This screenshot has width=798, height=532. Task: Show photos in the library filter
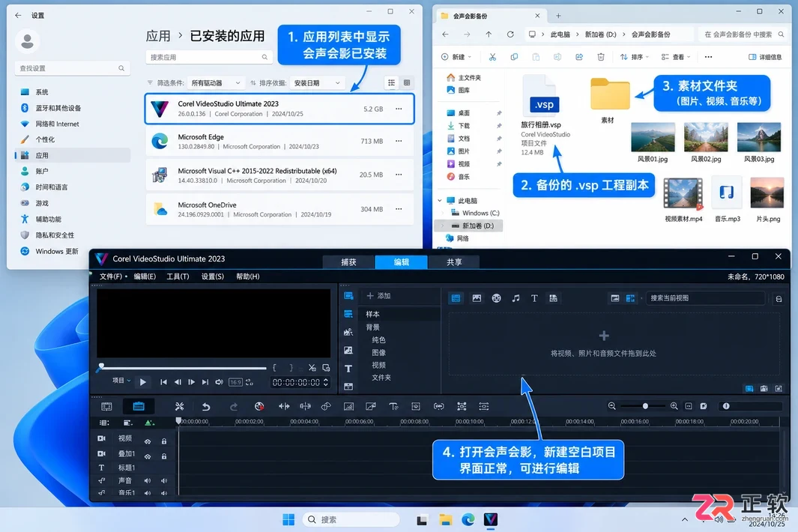coord(477,298)
